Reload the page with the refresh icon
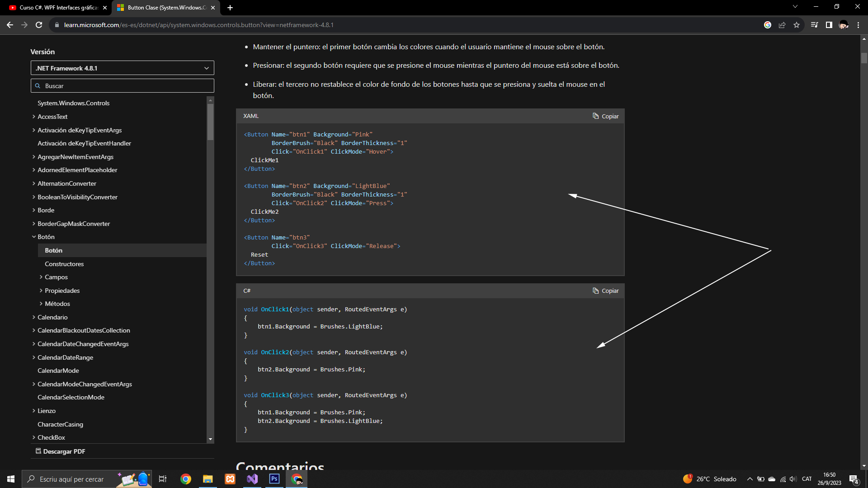The height and width of the screenshot is (488, 868). [x=39, y=25]
